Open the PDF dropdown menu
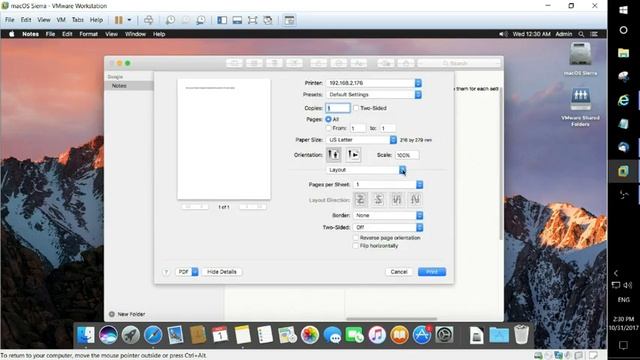This screenshot has height=360, width=640. point(187,271)
